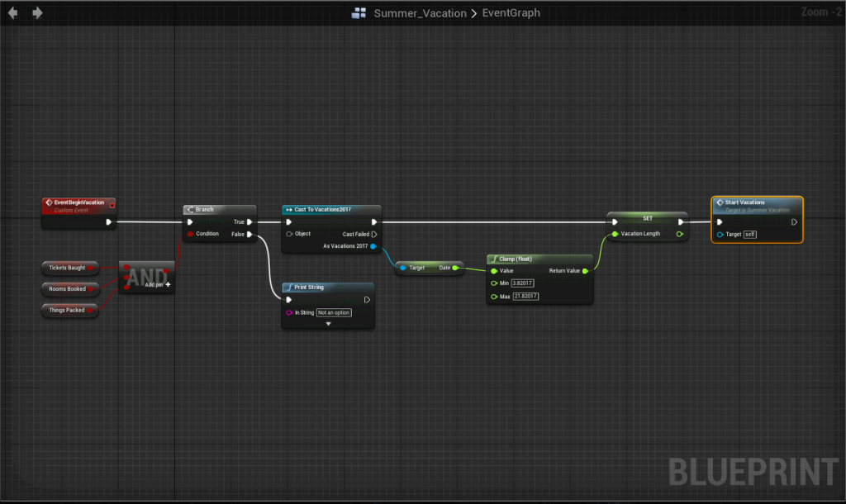Click the forward navigation arrow
Image resolution: width=846 pixels, height=504 pixels.
tap(37, 13)
